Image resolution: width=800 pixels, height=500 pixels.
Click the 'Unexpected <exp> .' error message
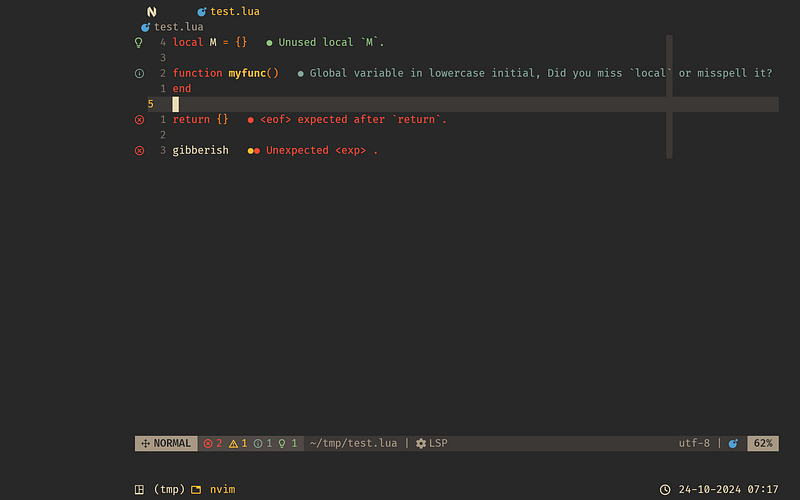click(x=322, y=150)
